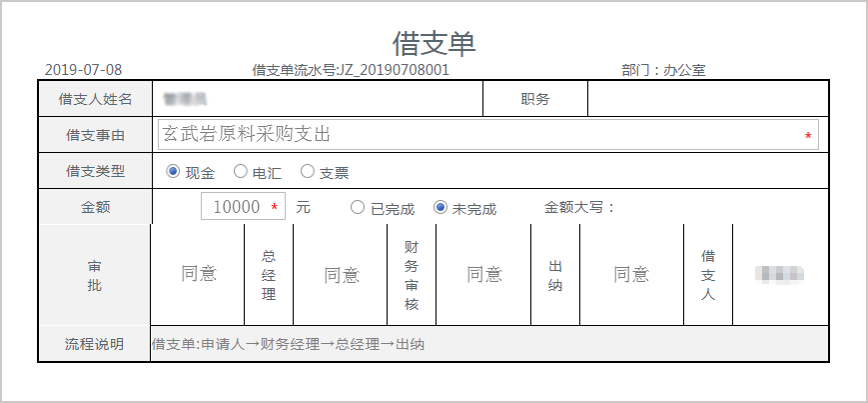Choose 电汇 as the loan type
Viewport: 868px width, 403px height.
click(240, 172)
